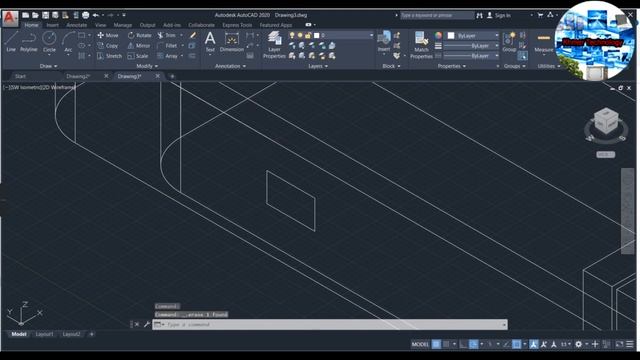Add a new layout with plus button
The image size is (640, 360).
click(x=91, y=334)
